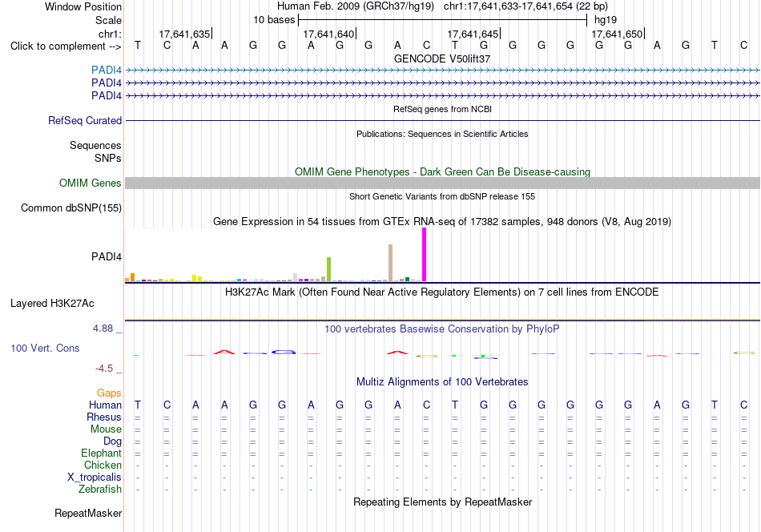Click the 100 Vert. Cons track label
The image size is (761, 532).
click(x=45, y=348)
